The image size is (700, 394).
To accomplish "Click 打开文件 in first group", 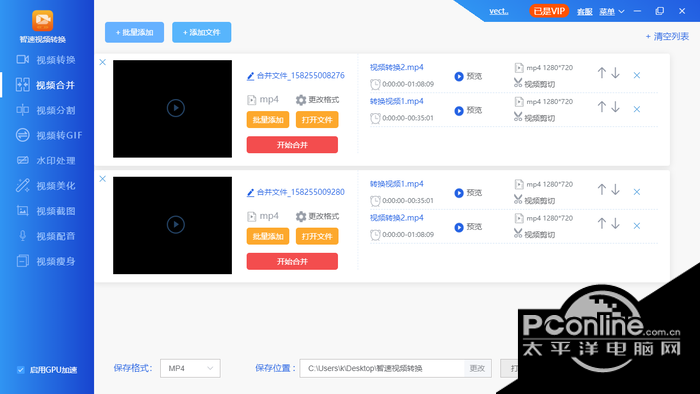I will click(317, 120).
